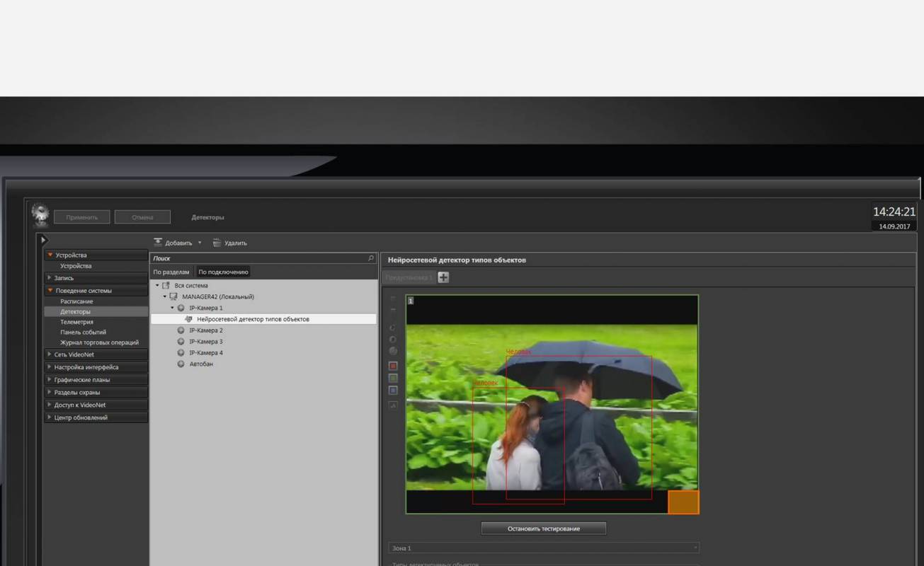This screenshot has height=566, width=924.
Task: Click the Удалить label in the toolbar
Action: tap(236, 243)
